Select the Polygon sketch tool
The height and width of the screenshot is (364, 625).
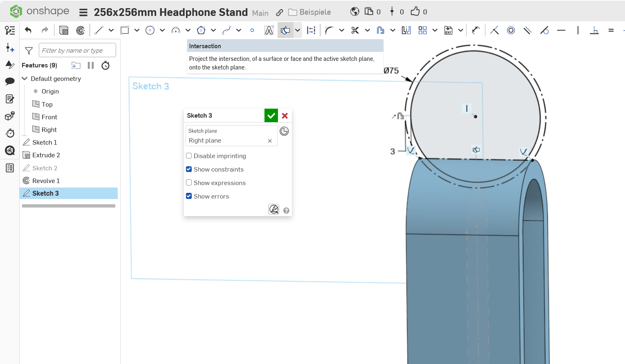(x=201, y=30)
